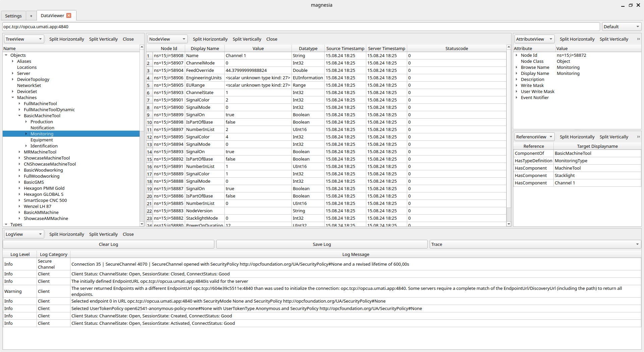
Task: Open the Default connection dropdown
Action: [x=621, y=27]
